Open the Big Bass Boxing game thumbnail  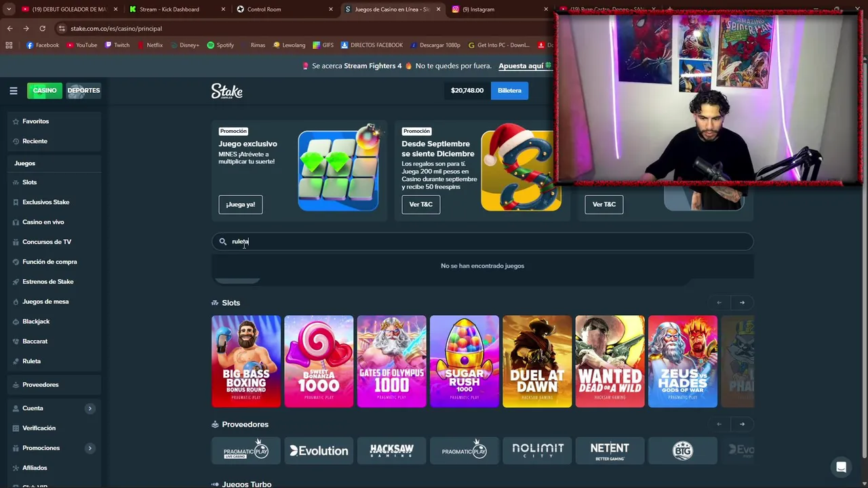245,361
